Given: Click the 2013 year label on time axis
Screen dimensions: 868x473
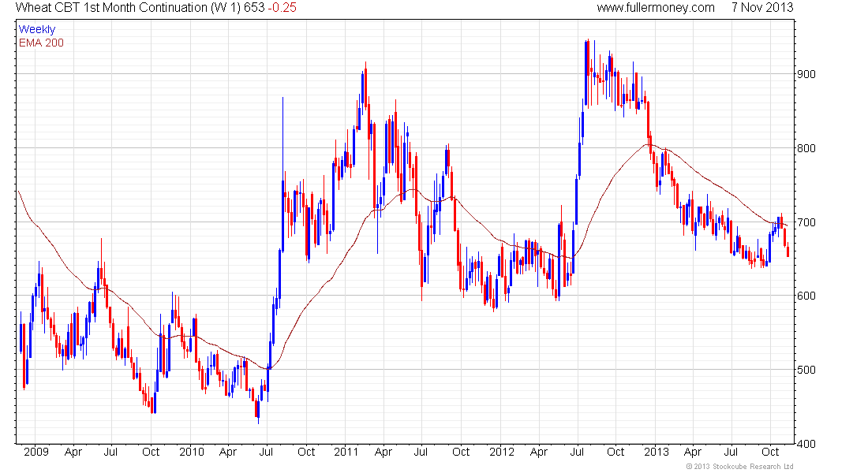Looking at the screenshot, I should pos(657,452).
